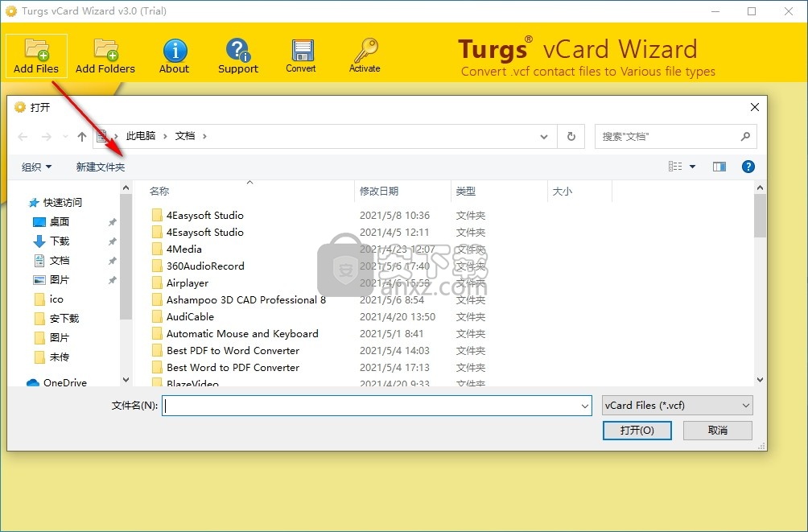This screenshot has height=532, width=808.
Task: Go back with the left arrow
Action: (x=23, y=137)
